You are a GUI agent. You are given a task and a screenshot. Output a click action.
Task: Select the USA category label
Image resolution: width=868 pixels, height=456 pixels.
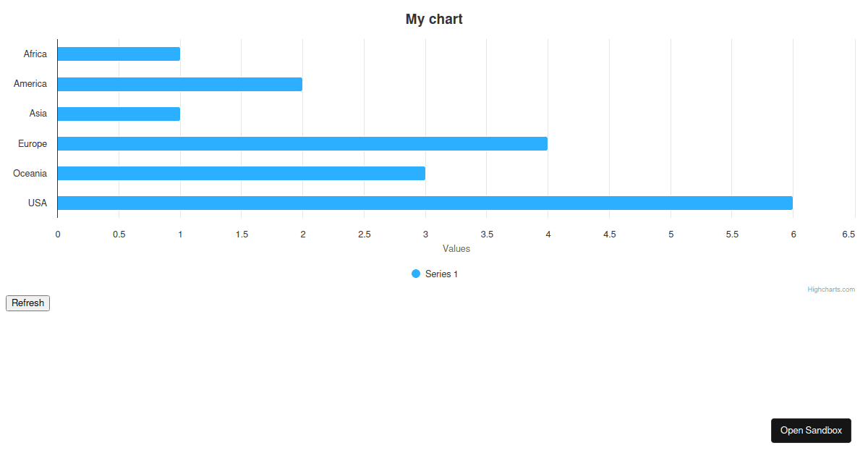click(37, 203)
